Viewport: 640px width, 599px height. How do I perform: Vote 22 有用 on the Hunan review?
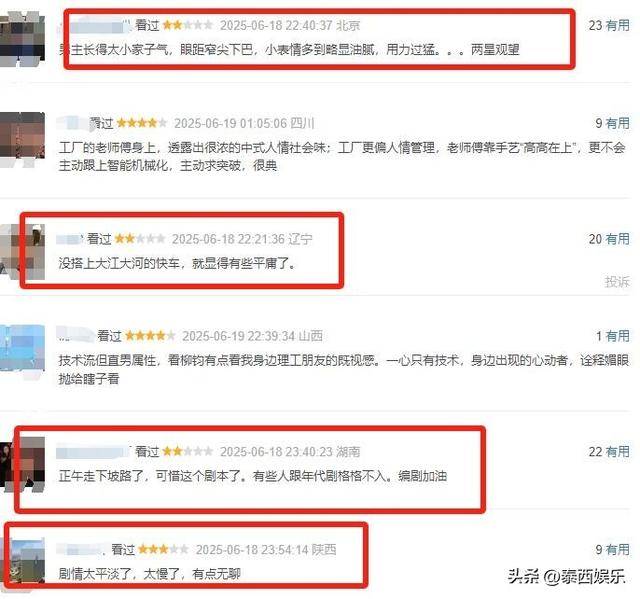[609, 451]
